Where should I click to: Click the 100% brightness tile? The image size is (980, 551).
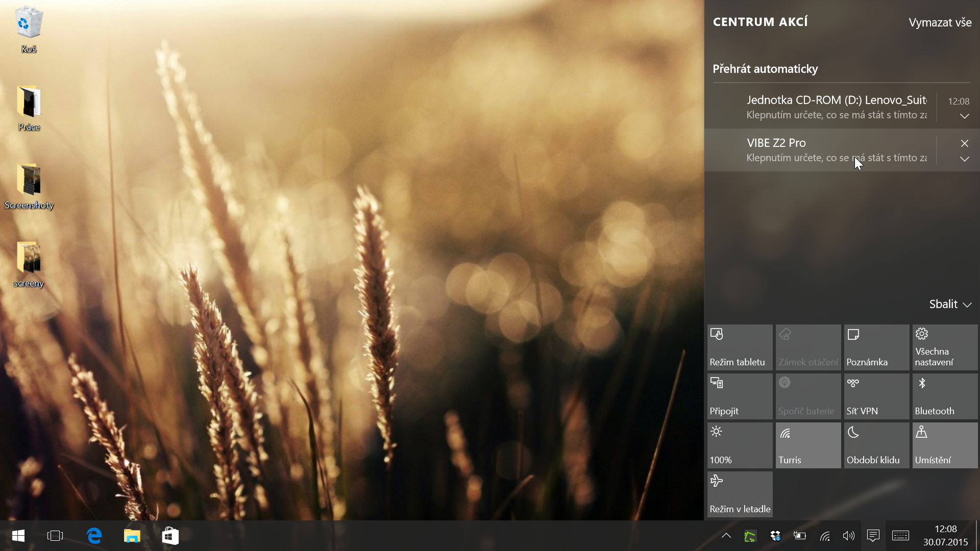coord(740,445)
